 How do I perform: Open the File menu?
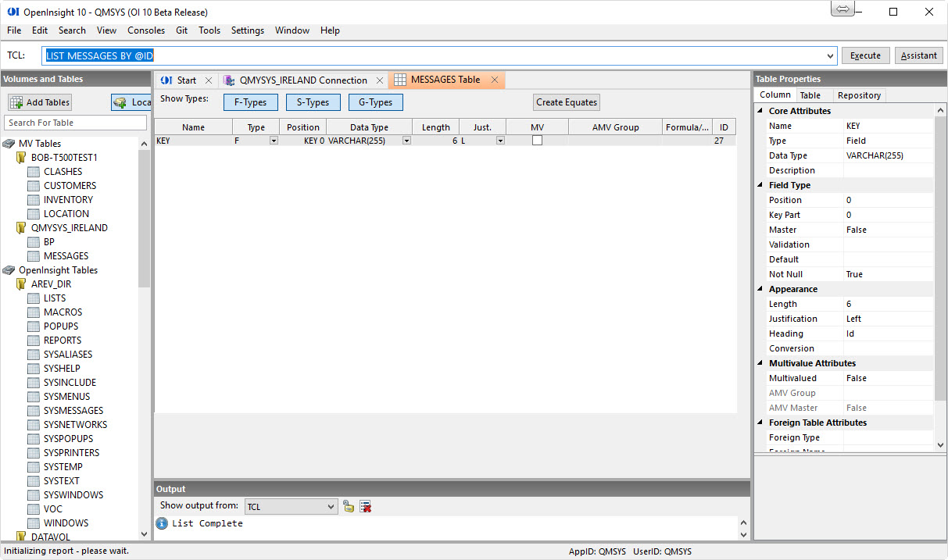click(14, 30)
